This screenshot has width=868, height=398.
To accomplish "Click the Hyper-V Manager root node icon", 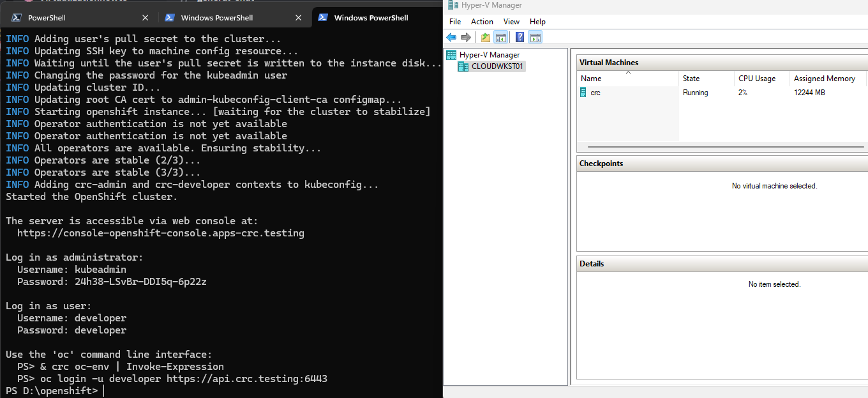I will pos(451,55).
